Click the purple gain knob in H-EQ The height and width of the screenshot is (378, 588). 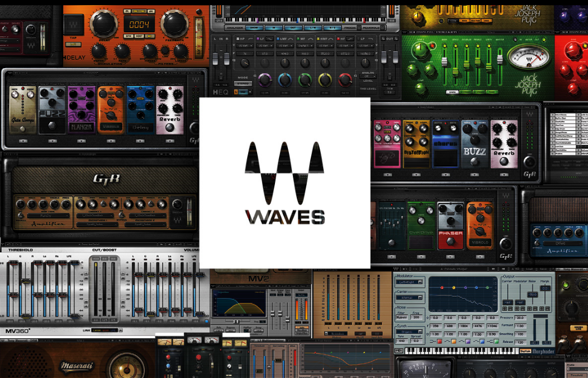tap(265, 79)
